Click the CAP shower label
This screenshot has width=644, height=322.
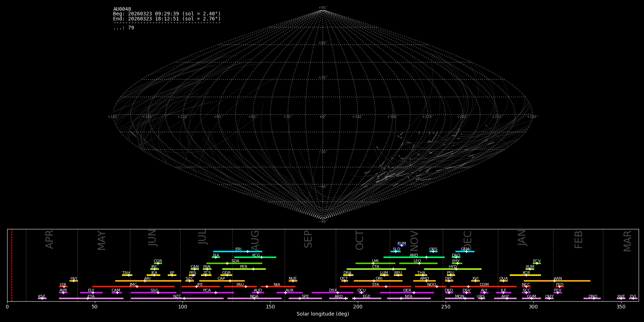tap(221, 279)
